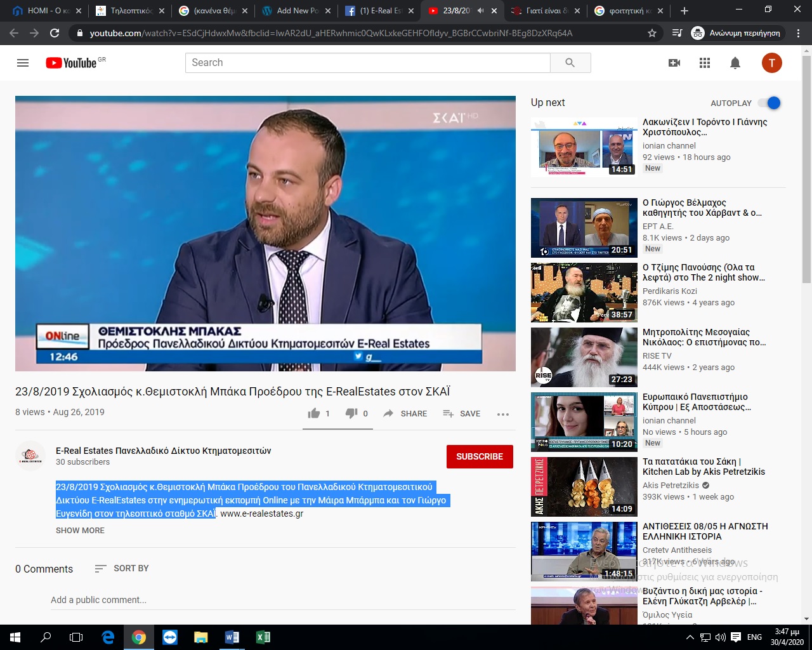Screen dimensions: 812x650
Task: Open the Μητροπολίτης Μεσογαίας video thumbnail
Action: pyautogui.click(x=584, y=357)
